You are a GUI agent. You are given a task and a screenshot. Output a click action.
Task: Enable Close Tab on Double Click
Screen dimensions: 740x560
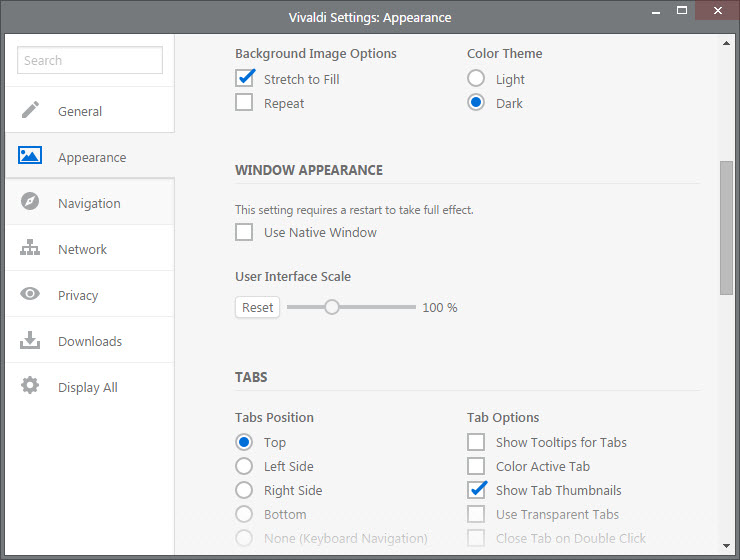(x=476, y=538)
